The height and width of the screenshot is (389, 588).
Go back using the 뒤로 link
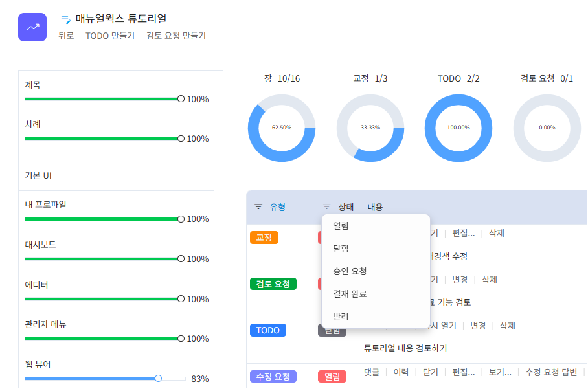point(66,36)
